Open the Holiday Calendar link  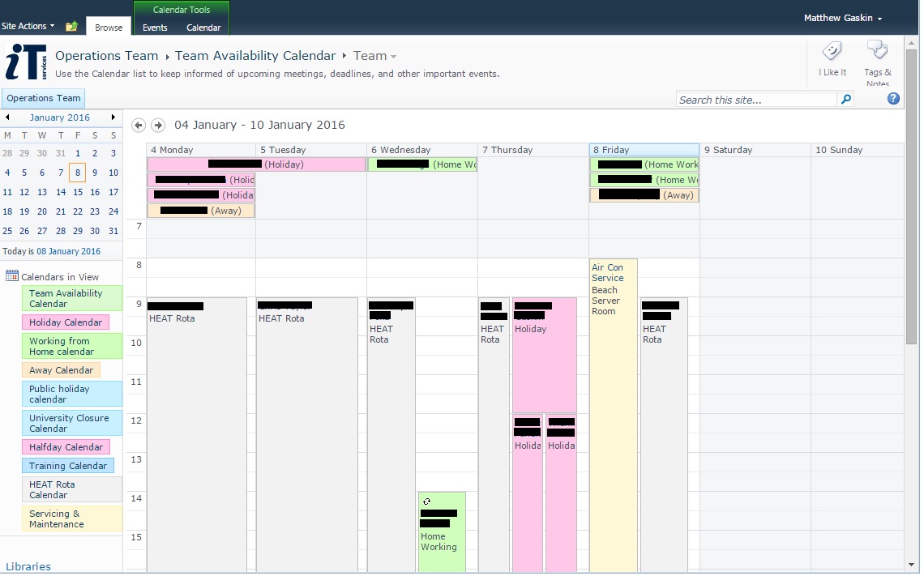tap(66, 322)
